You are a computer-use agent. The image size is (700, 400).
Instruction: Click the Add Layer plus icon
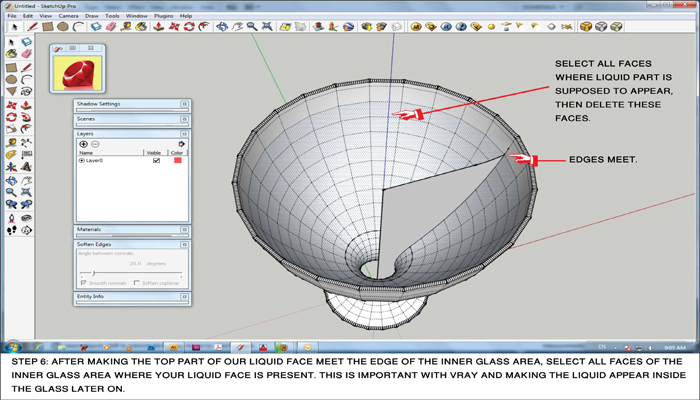pos(83,144)
